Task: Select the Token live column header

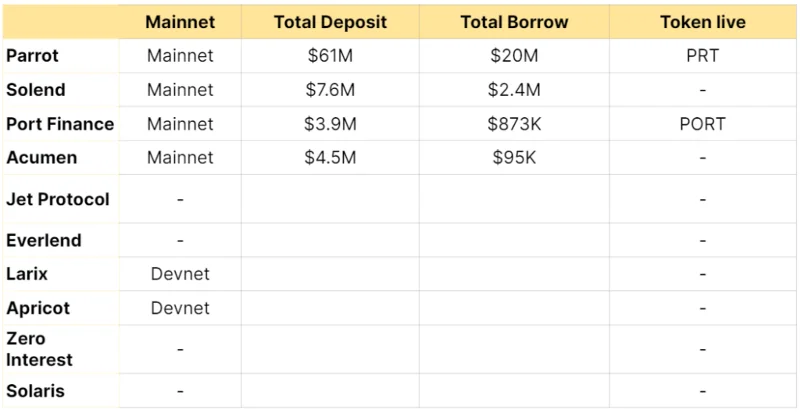Action: coord(703,22)
